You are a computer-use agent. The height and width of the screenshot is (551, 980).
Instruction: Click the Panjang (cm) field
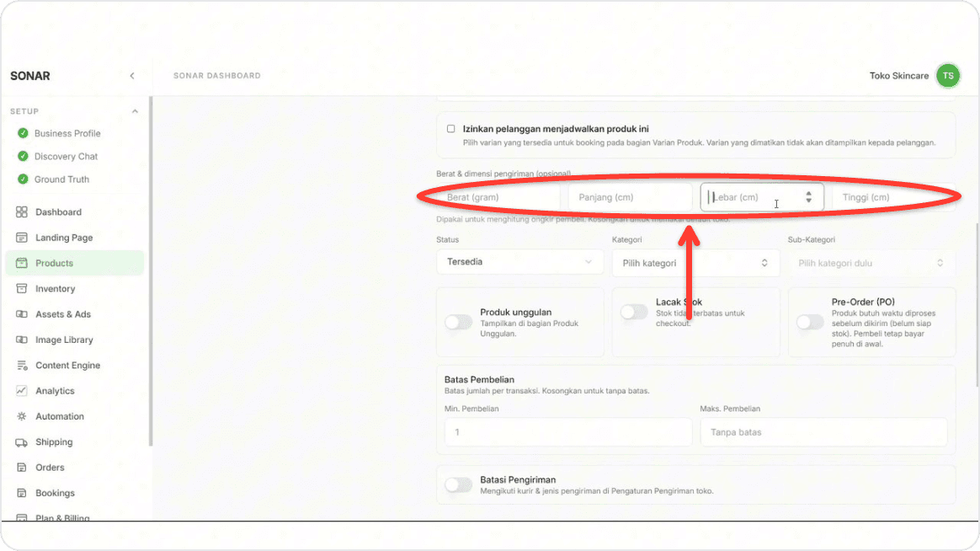coord(630,198)
